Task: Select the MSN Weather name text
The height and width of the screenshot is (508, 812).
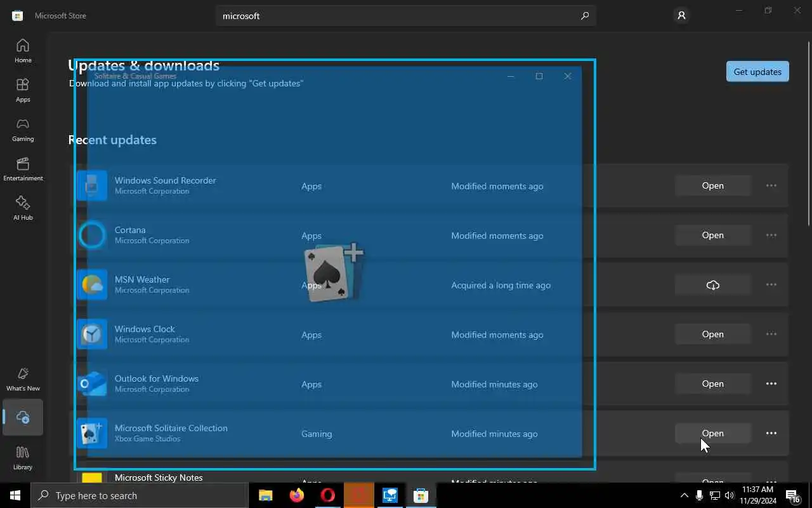Action: tap(142, 279)
